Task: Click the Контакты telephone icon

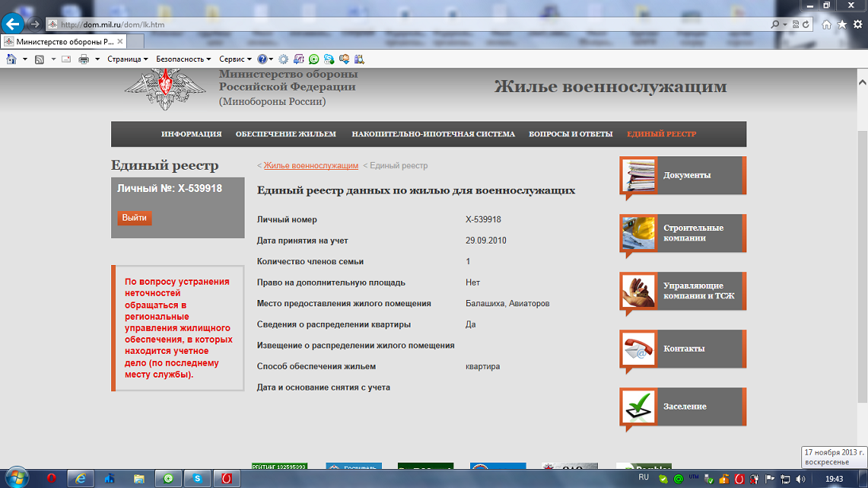Action: [x=638, y=348]
